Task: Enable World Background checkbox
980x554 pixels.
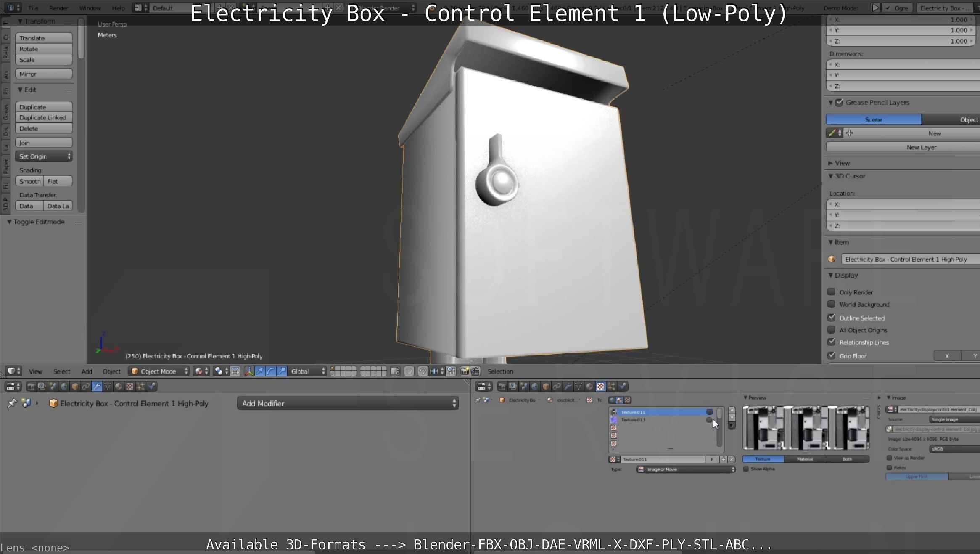Action: [x=831, y=304]
